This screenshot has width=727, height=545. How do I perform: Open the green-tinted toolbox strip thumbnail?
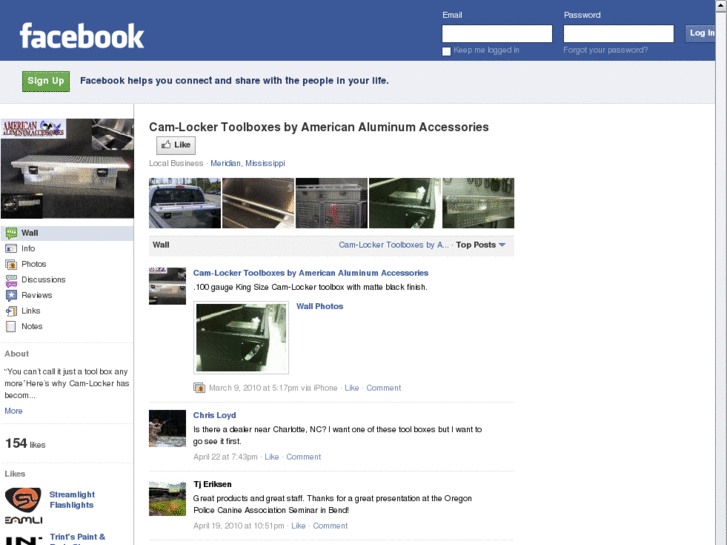(x=405, y=203)
